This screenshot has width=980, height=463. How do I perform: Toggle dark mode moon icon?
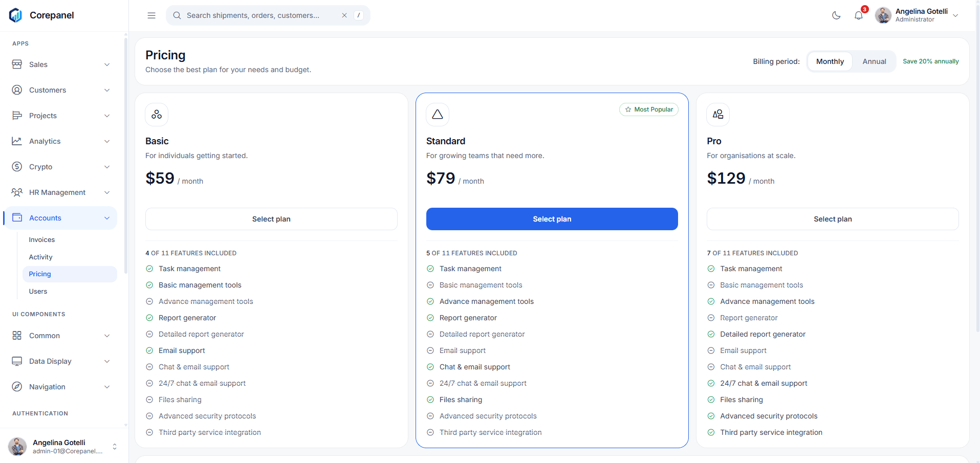pos(836,15)
